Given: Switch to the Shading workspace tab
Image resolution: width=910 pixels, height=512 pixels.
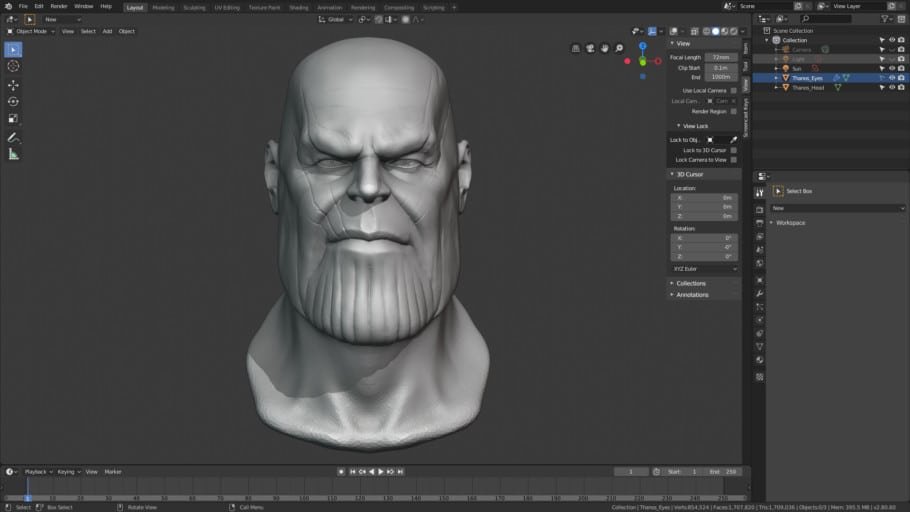Looking at the screenshot, I should (x=299, y=8).
